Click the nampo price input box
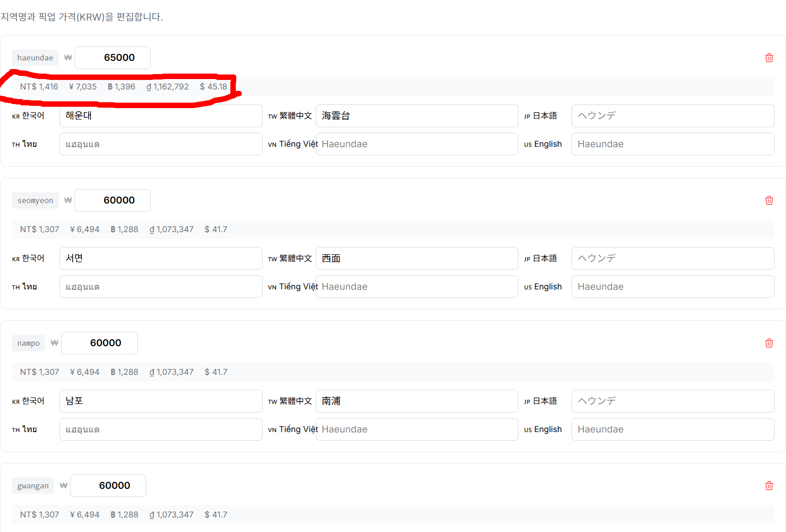The height and width of the screenshot is (532, 786). [99, 343]
